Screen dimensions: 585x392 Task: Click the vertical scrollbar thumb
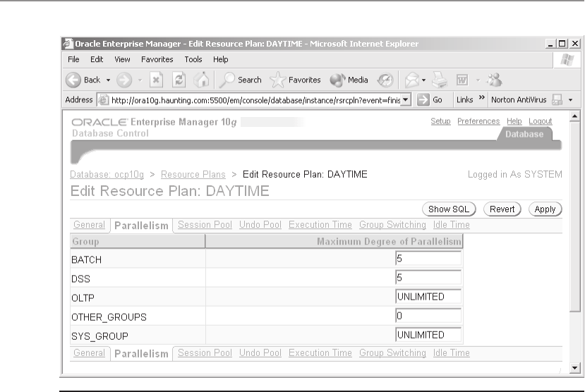574,217
